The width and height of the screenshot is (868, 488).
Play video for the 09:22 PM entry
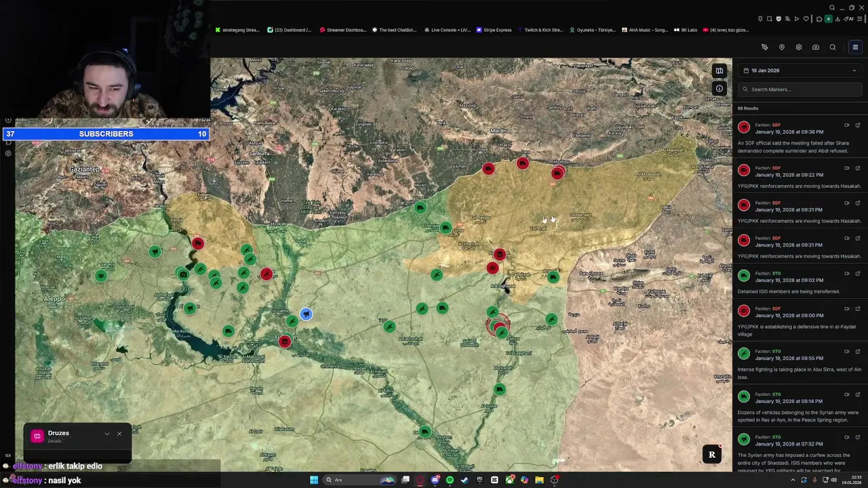[x=847, y=168]
